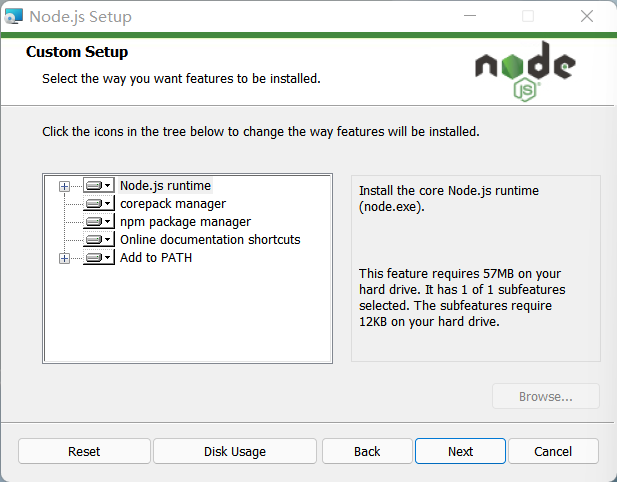The height and width of the screenshot is (482, 617).
Task: Open the Disk Usage dialog
Action: [235, 451]
